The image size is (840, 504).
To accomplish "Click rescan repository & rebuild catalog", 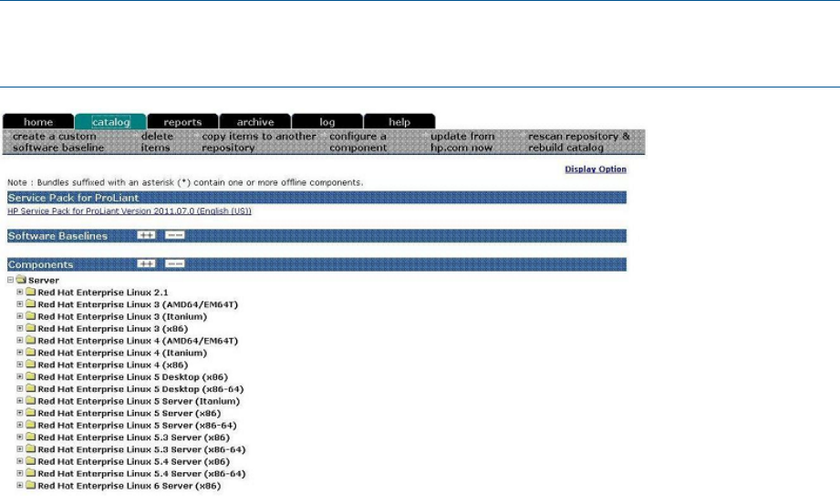I will coord(579,142).
